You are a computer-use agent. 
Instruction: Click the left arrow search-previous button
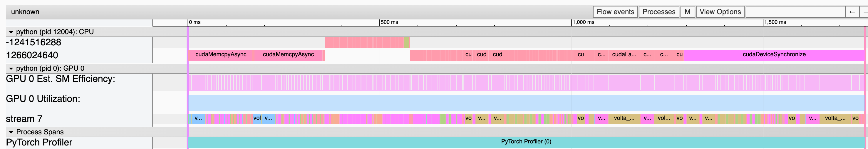(852, 12)
